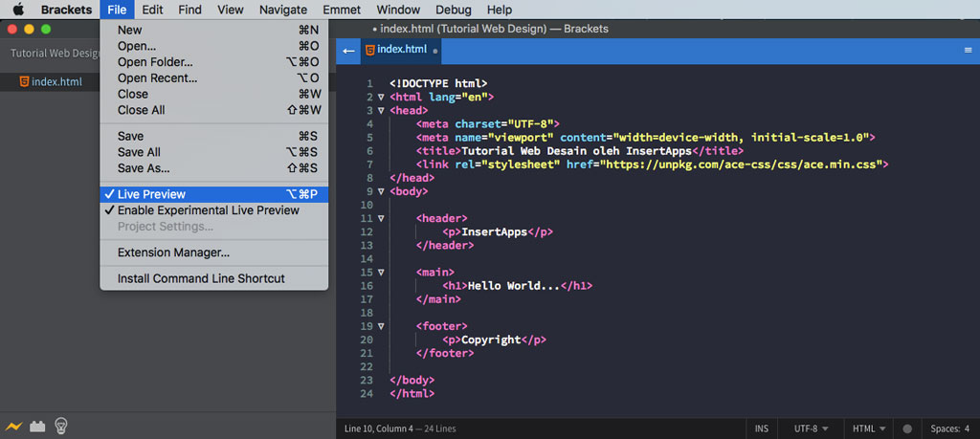
Task: Click the 'Hello World...' heading on line 16
Action: coord(514,285)
